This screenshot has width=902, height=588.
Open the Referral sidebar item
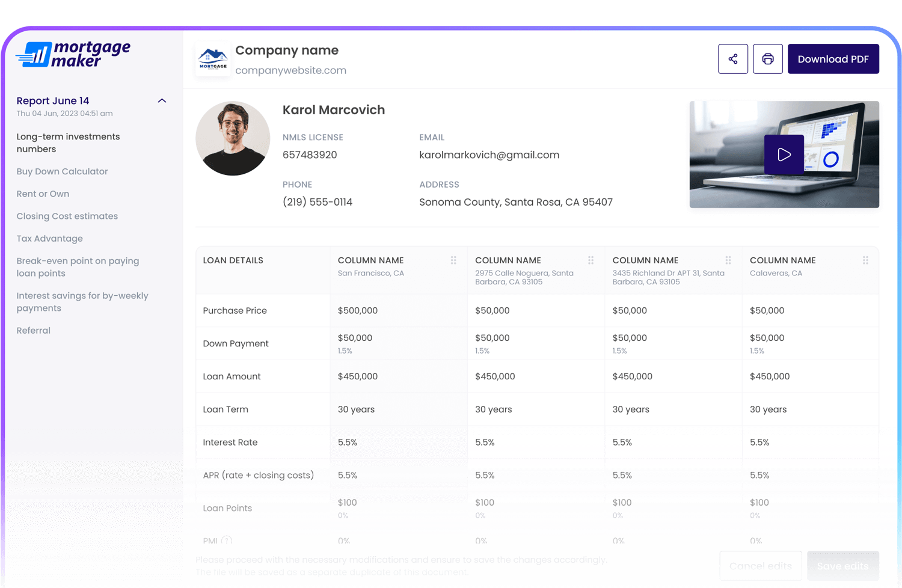[x=34, y=331]
